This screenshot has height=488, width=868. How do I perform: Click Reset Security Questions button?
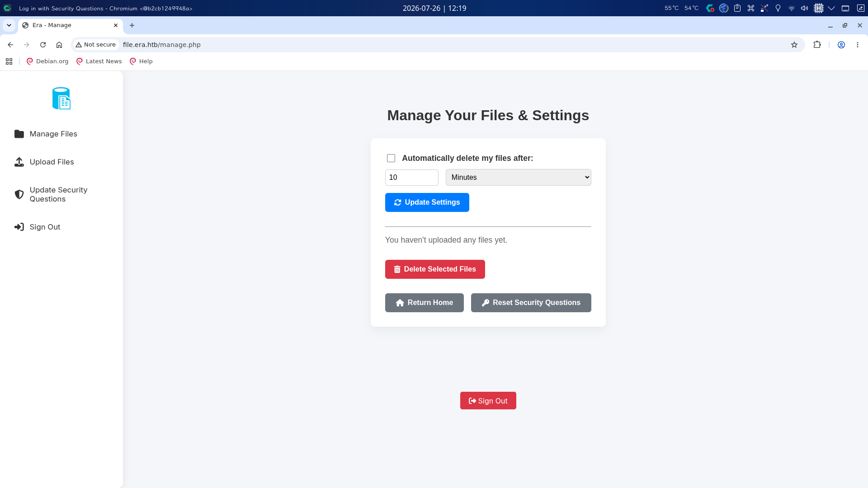(531, 303)
